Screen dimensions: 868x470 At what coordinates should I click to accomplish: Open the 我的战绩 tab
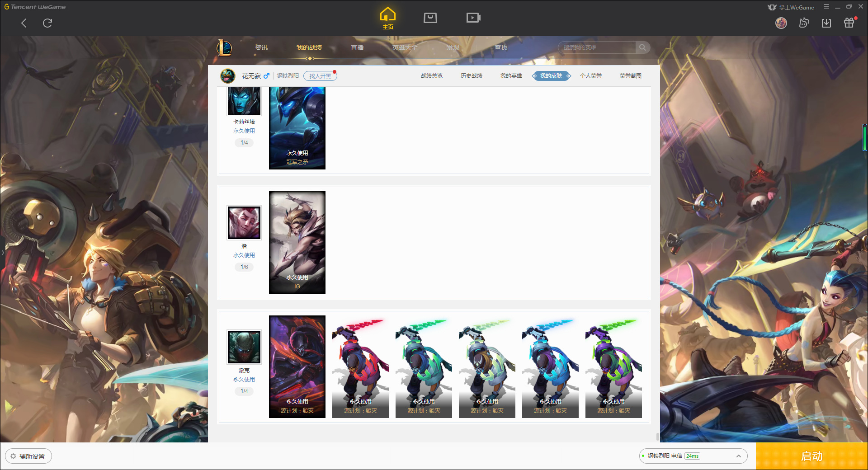coord(309,47)
